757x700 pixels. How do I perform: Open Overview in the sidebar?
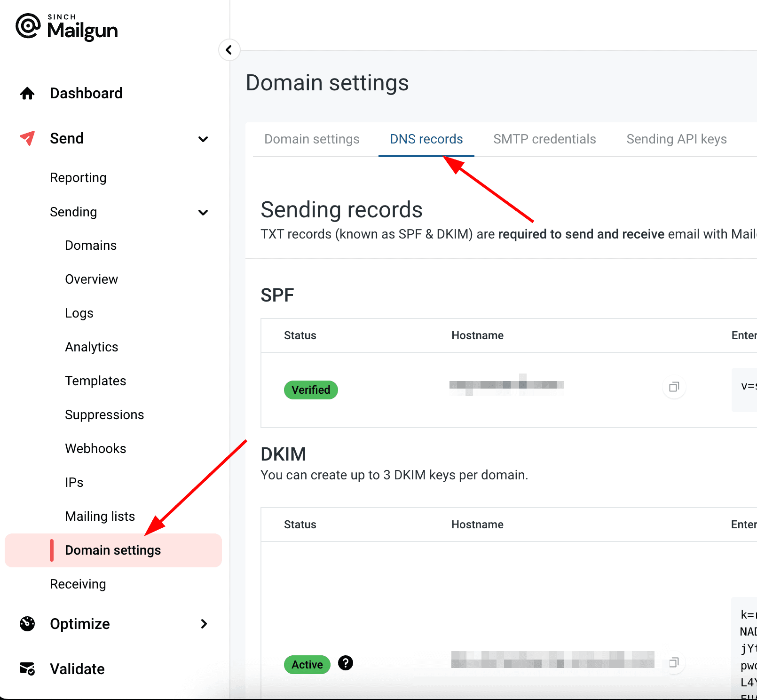(x=92, y=279)
